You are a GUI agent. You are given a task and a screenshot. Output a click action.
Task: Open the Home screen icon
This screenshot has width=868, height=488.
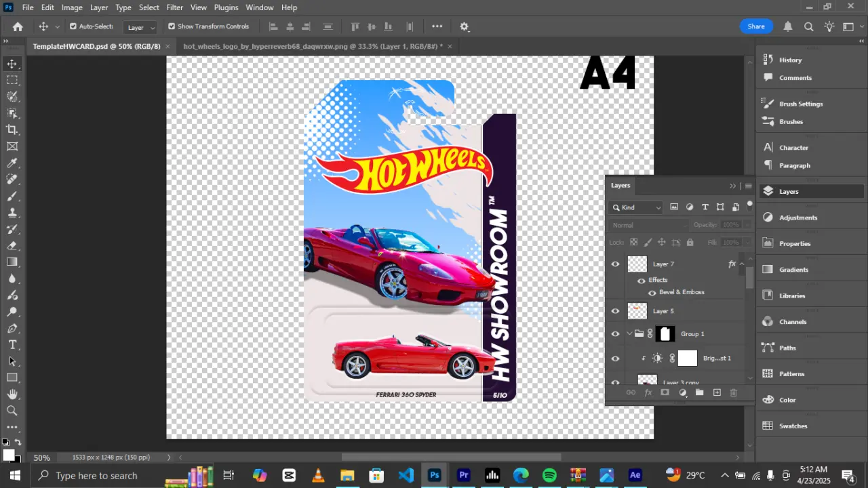tap(18, 26)
